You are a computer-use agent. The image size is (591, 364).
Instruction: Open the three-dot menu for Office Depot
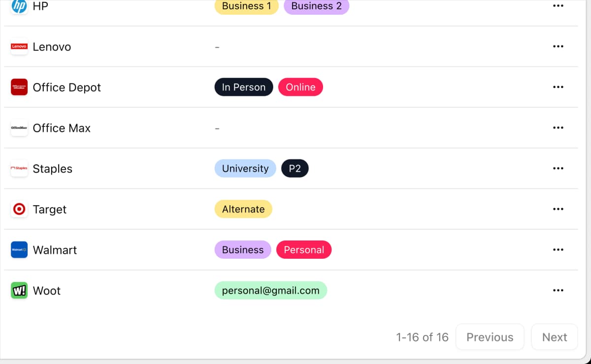558,87
